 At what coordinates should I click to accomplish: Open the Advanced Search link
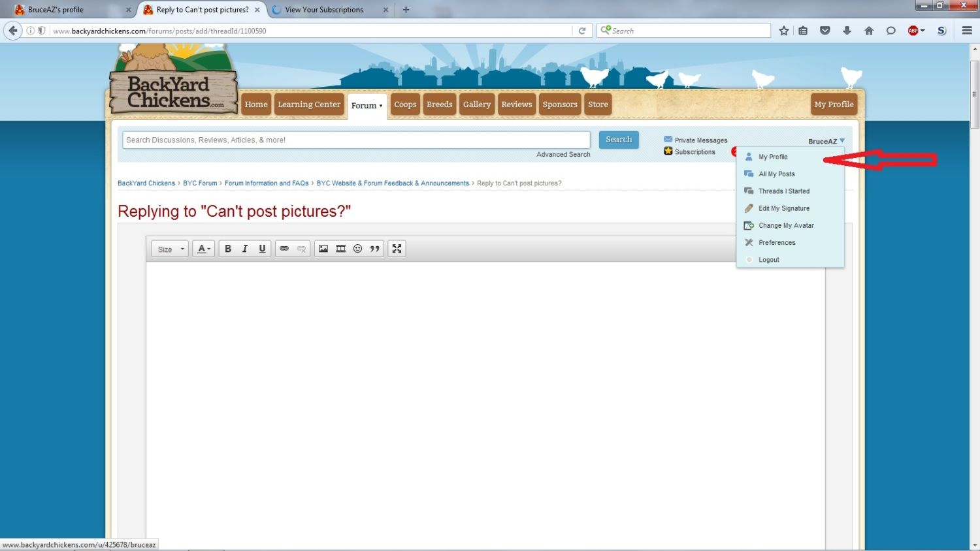click(563, 155)
